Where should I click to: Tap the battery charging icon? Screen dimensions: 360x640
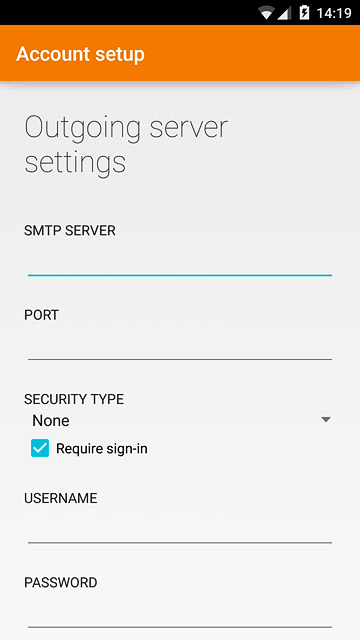304,13
